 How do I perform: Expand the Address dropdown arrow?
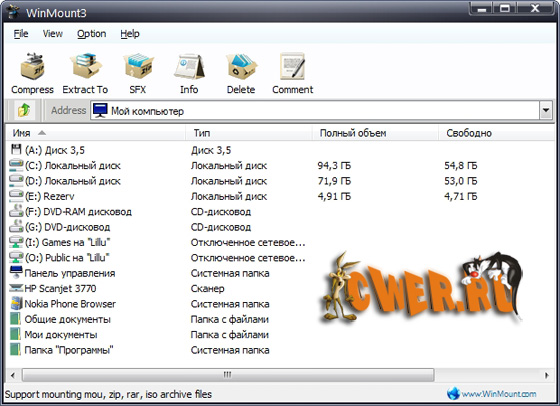(x=545, y=110)
